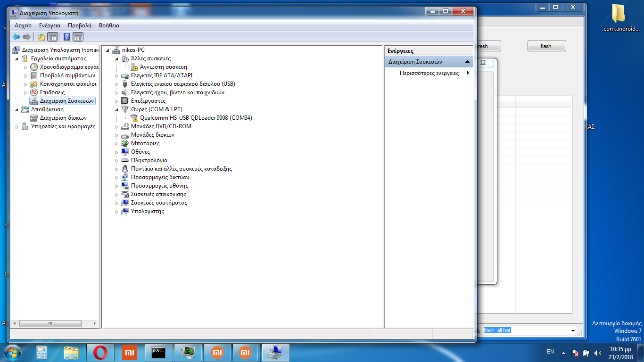Select Διαχείριση Υπολογιστή root in console tree
644x362 pixels.
tap(60, 50)
